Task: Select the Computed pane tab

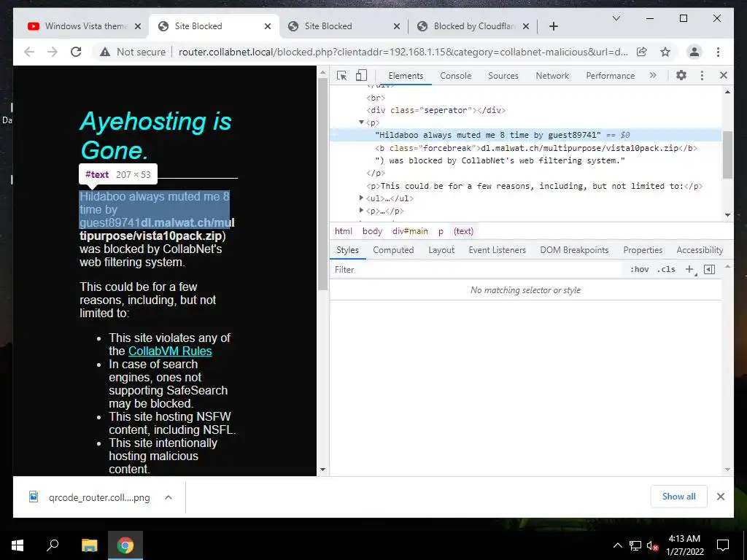Action: click(x=393, y=250)
